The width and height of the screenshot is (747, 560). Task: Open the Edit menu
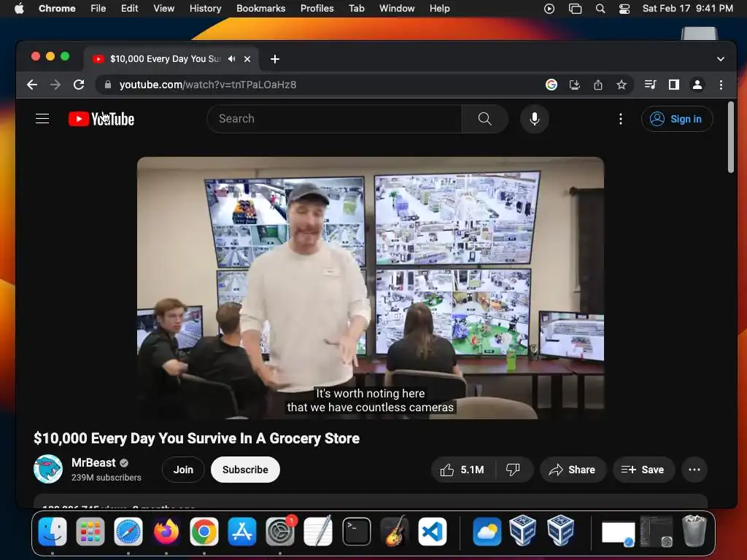point(129,8)
